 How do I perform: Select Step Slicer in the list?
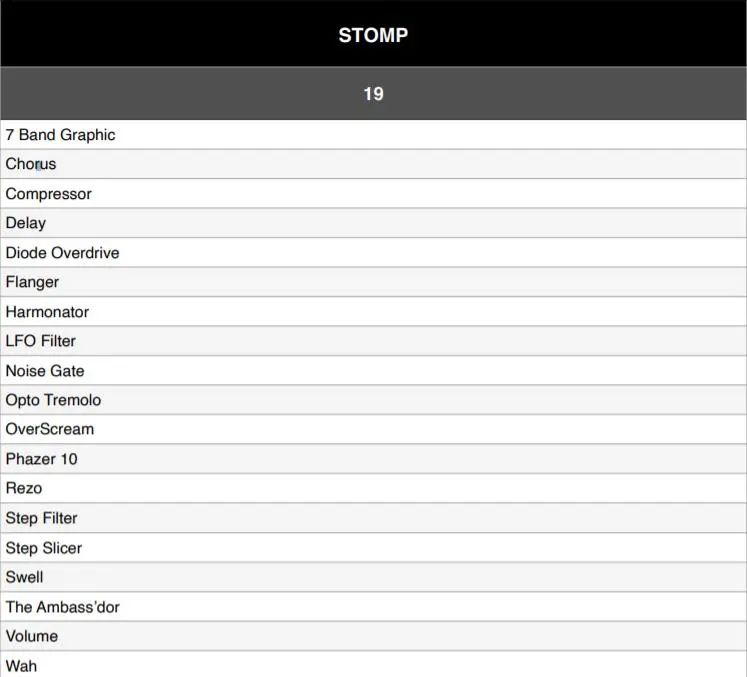[44, 548]
